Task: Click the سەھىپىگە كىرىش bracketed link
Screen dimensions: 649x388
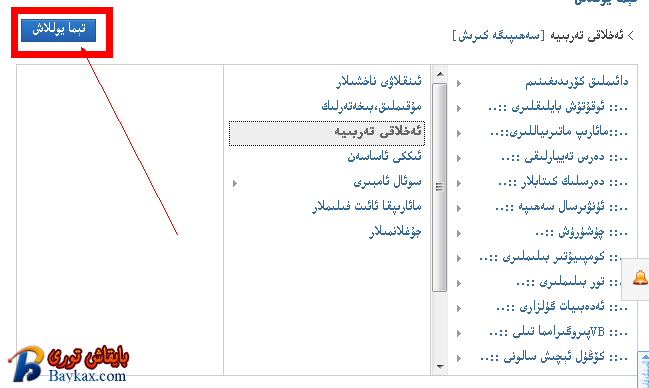Action: pos(499,35)
